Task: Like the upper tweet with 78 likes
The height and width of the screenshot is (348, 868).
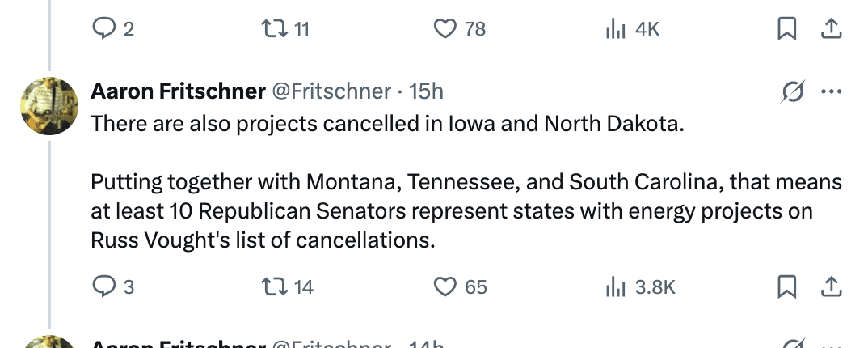Action: (x=445, y=29)
